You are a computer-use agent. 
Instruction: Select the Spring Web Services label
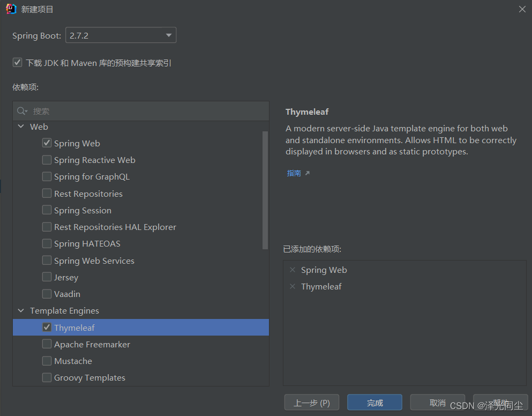(94, 261)
